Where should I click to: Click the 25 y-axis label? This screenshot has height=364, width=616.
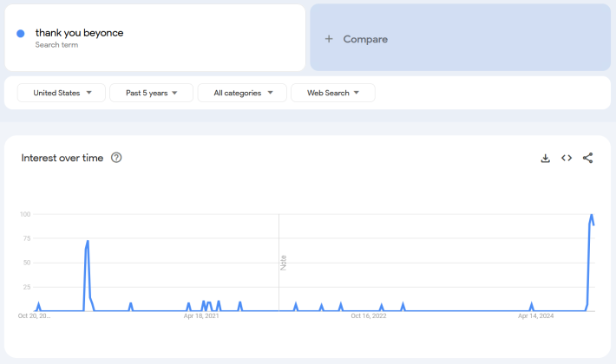point(27,287)
